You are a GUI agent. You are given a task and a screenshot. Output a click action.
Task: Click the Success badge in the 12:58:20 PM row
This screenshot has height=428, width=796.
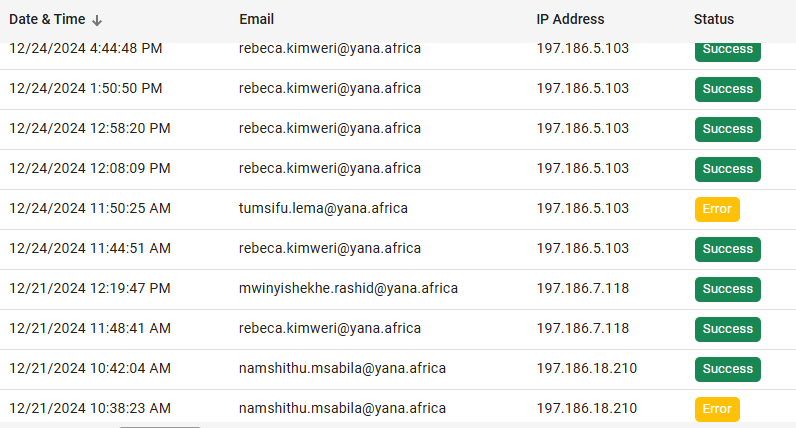point(727,129)
